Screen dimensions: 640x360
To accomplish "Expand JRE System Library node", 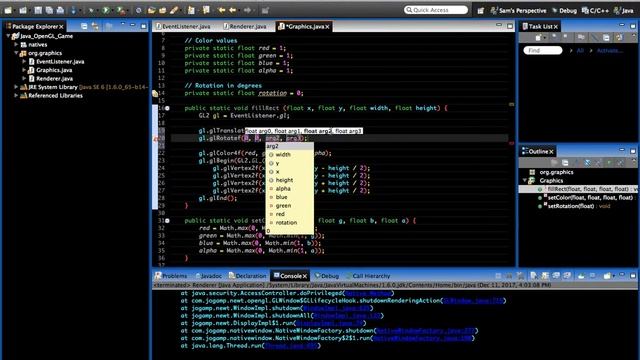I will (x=16, y=87).
